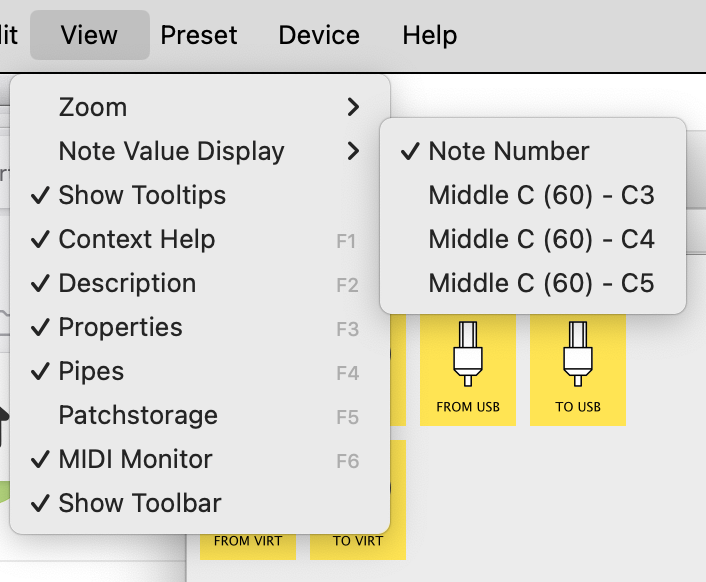Open the Device menu
This screenshot has width=706, height=582.
pyautogui.click(x=319, y=35)
